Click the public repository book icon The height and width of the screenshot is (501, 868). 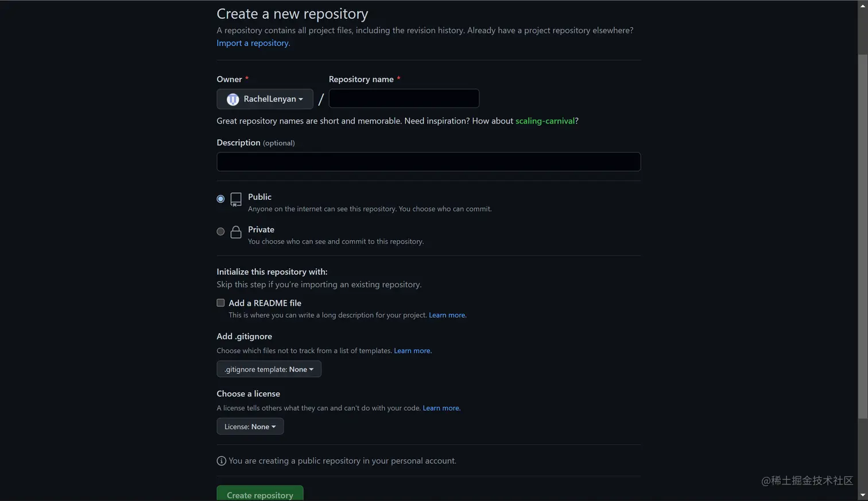(x=236, y=199)
